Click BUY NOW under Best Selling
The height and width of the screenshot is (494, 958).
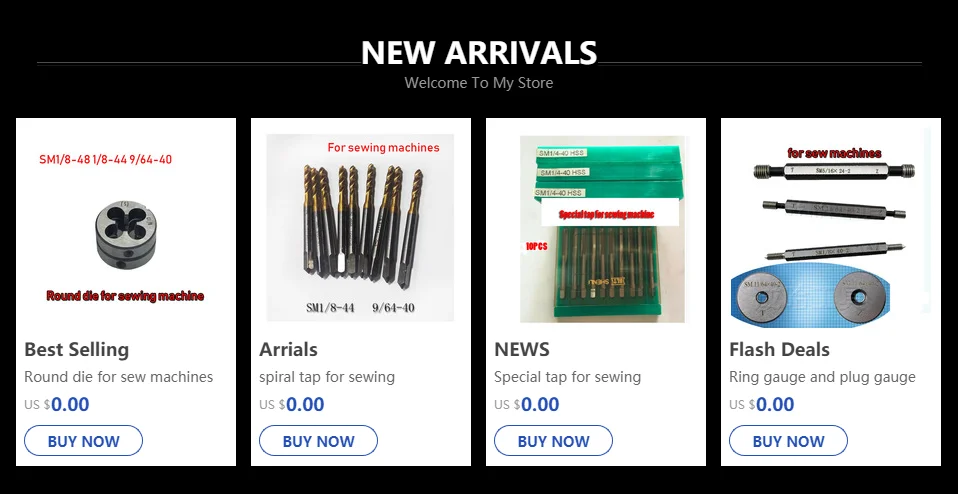pyautogui.click(x=83, y=441)
